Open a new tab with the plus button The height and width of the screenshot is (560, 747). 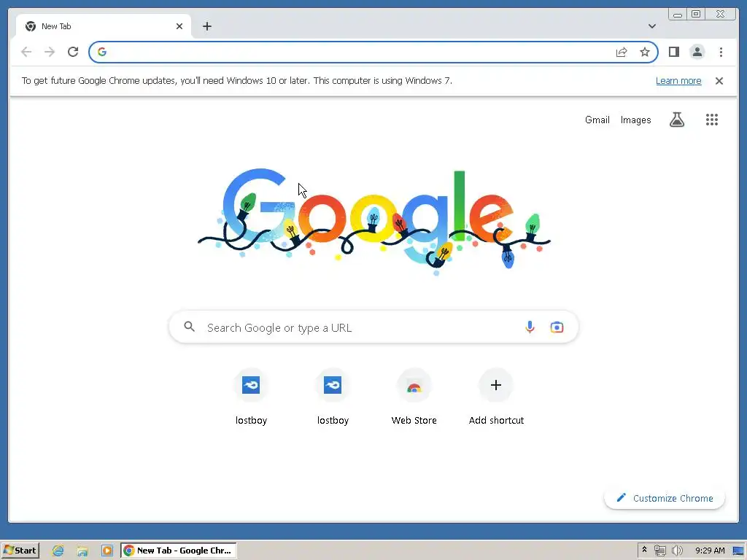206,26
